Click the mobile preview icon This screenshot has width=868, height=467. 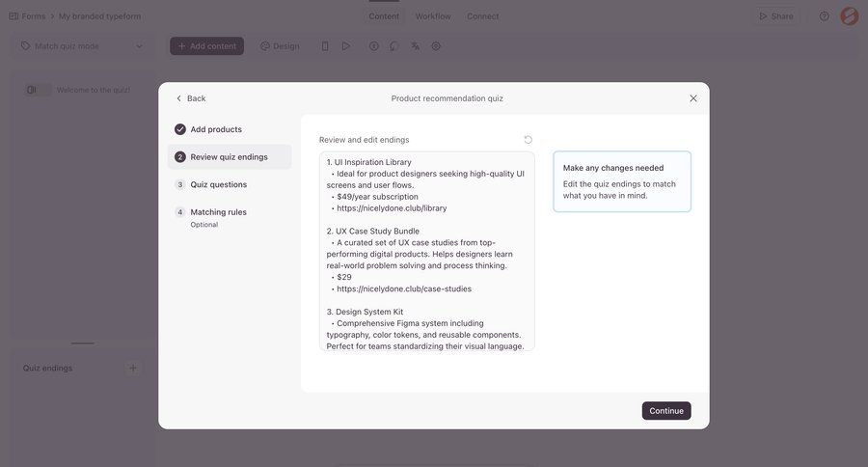pyautogui.click(x=325, y=46)
